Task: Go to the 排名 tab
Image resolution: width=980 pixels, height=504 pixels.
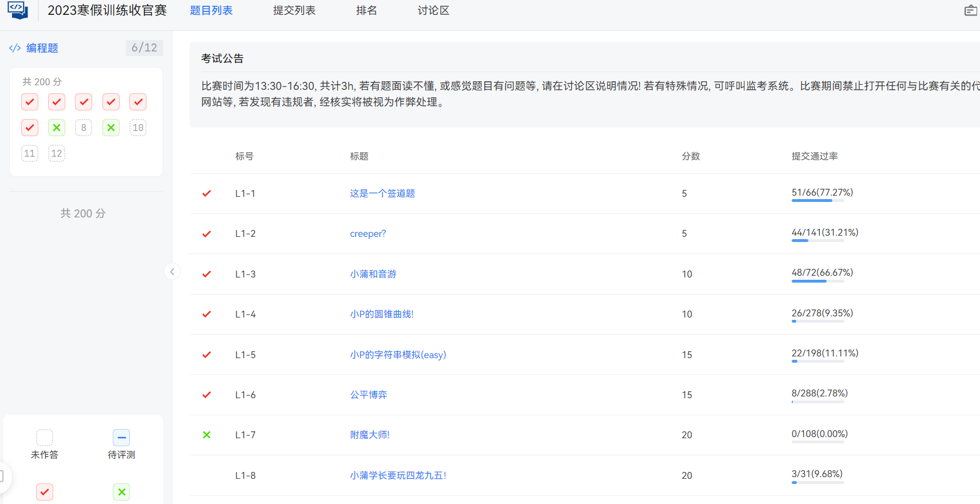Action: pos(366,10)
